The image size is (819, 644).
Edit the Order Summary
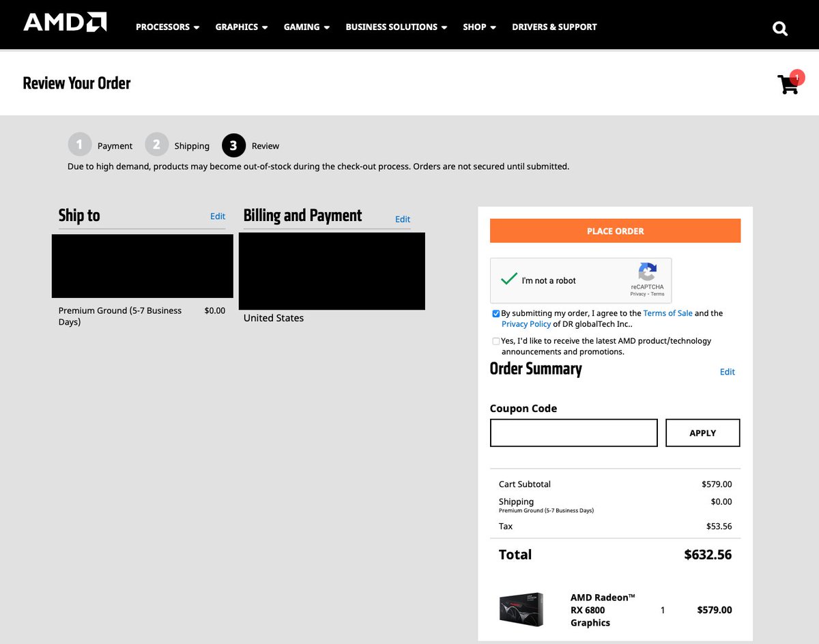pos(728,372)
